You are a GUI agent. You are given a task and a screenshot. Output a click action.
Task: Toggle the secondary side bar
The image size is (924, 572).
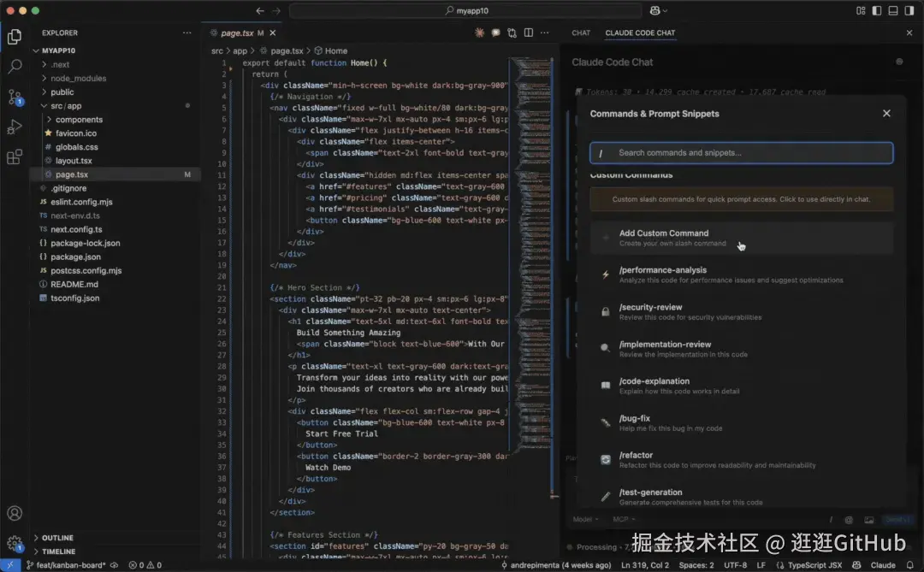(909, 10)
